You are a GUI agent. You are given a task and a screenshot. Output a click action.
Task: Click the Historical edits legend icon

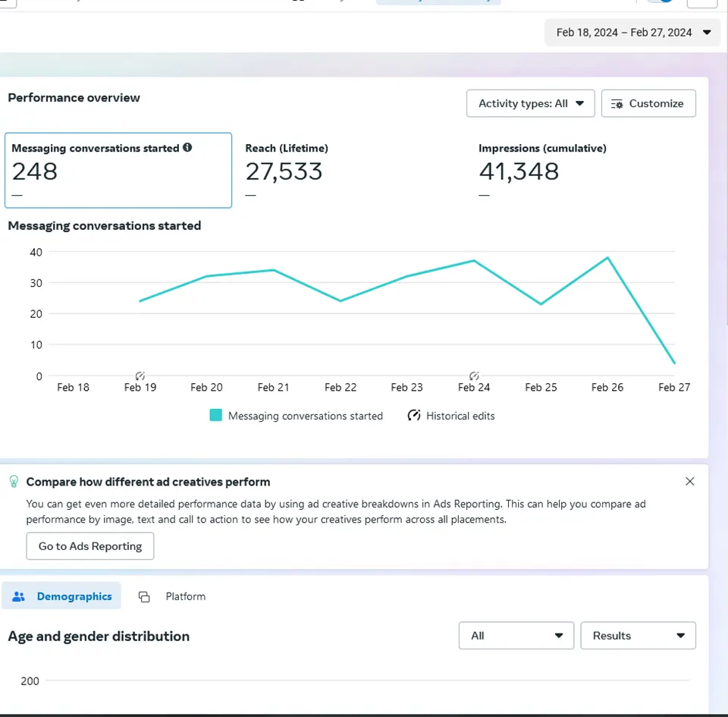click(414, 416)
